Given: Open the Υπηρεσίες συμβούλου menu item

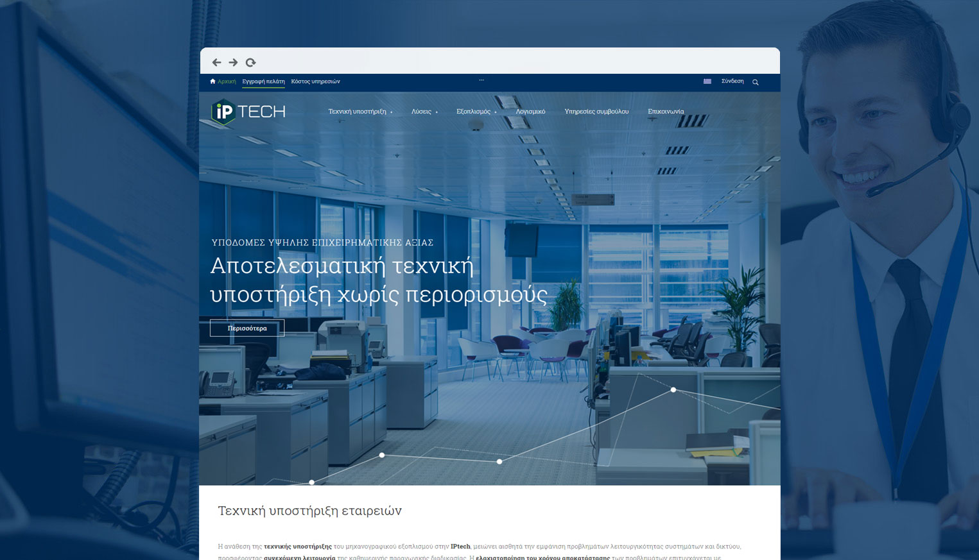Looking at the screenshot, I should [596, 112].
